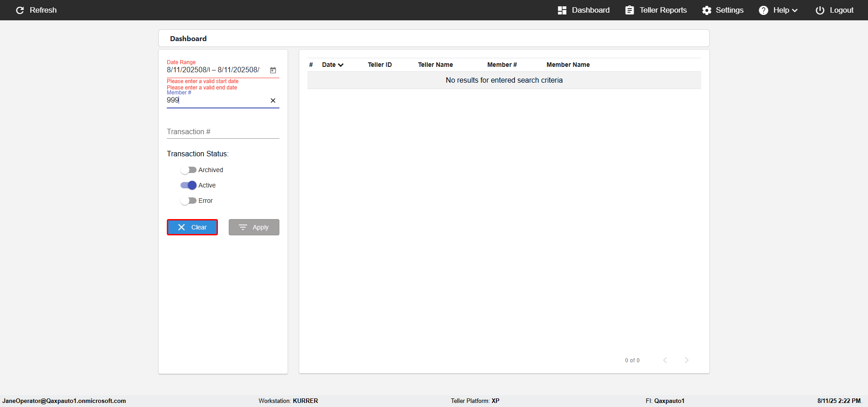Open the date range calendar picker icon
This screenshot has width=868, height=407.
273,70
